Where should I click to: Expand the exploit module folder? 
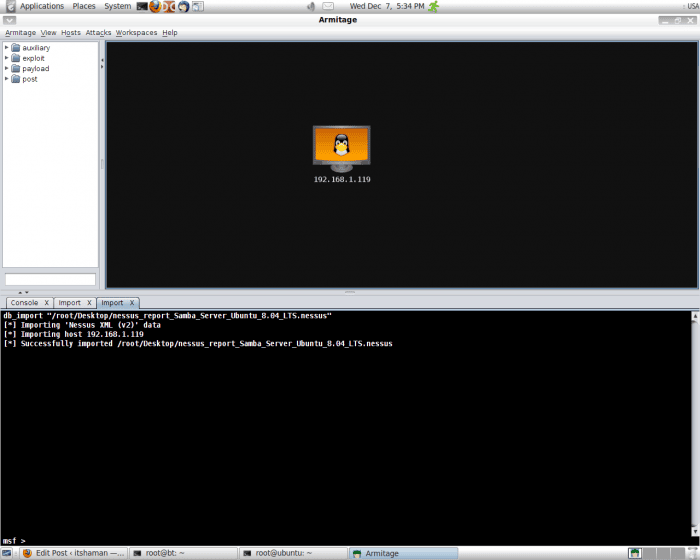pyautogui.click(x=6, y=58)
